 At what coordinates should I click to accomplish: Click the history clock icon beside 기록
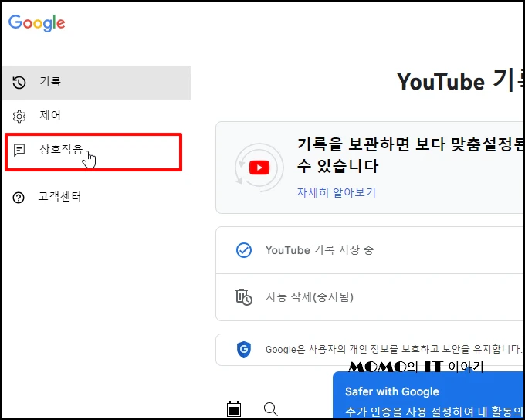[19, 83]
